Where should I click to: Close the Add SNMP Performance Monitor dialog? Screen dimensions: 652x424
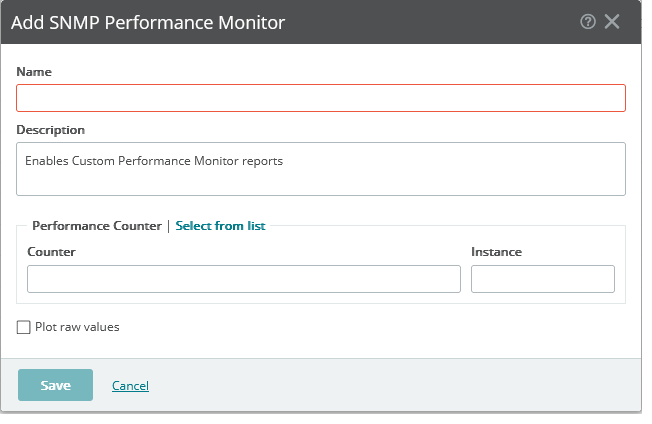[x=612, y=21]
